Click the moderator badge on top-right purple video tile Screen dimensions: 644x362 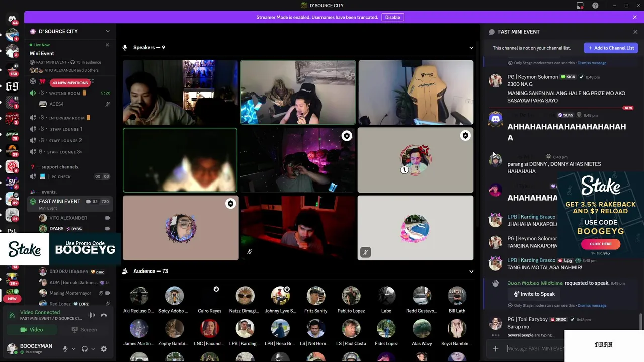click(x=347, y=136)
